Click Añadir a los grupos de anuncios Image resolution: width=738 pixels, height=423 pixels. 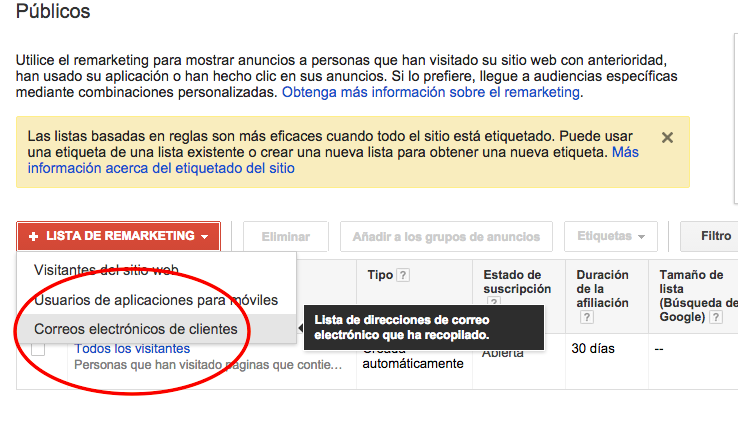coord(446,236)
